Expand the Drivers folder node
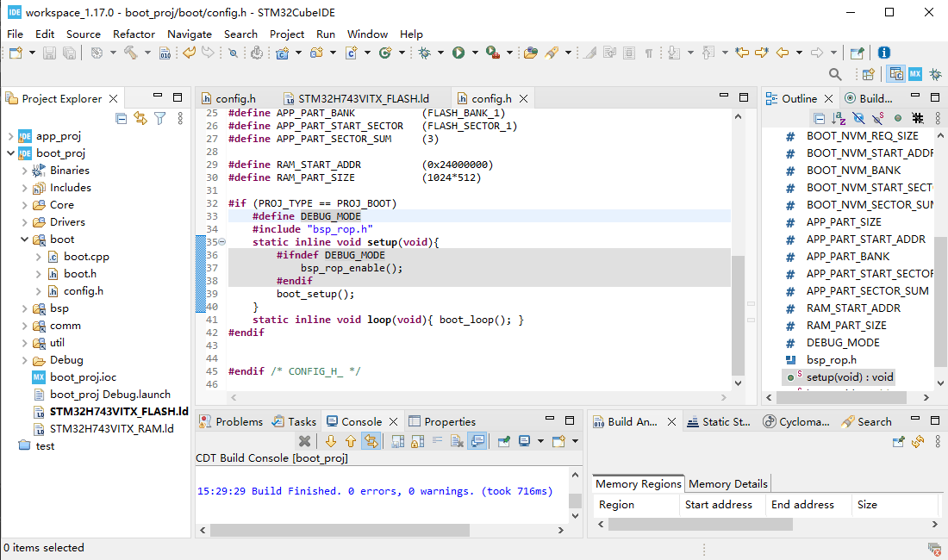 click(x=25, y=221)
